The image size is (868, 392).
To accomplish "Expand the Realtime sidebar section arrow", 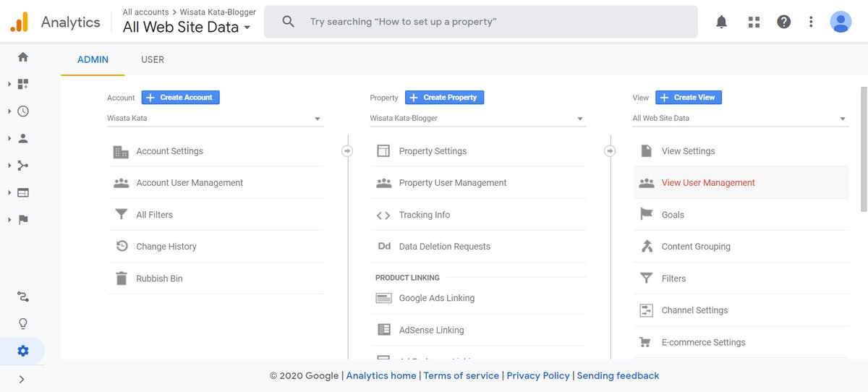I will tap(9, 111).
